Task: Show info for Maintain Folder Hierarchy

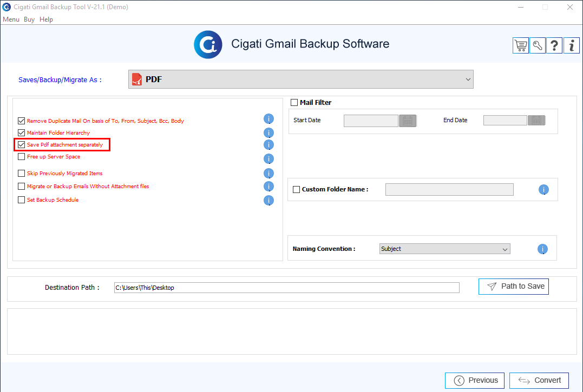Action: coord(268,132)
